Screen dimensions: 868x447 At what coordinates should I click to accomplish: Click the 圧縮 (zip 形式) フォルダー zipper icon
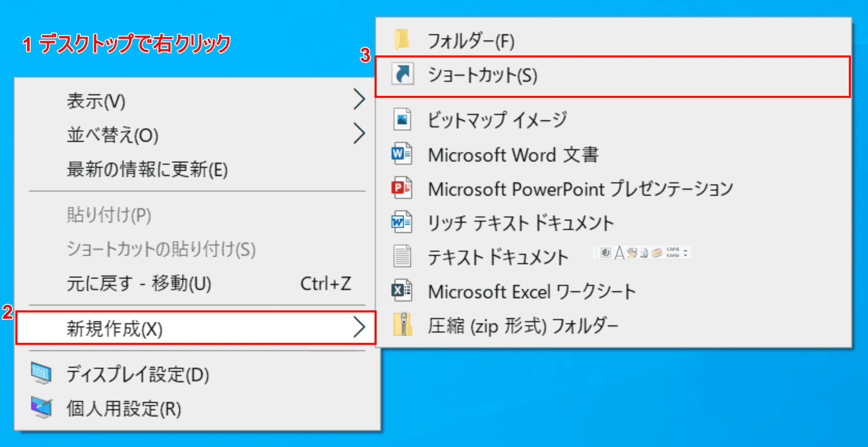coord(402,325)
